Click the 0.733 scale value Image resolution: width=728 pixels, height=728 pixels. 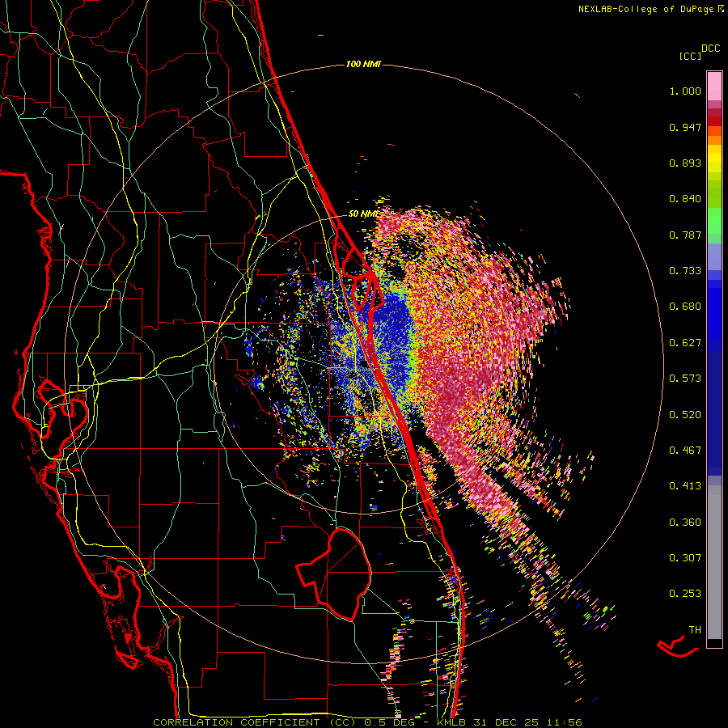[x=685, y=271]
